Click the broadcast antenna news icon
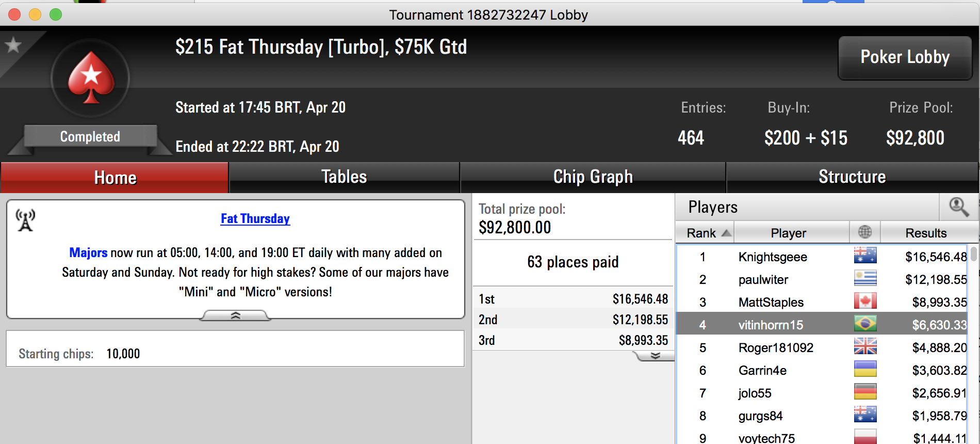This screenshot has width=980, height=444. pyautogui.click(x=25, y=220)
